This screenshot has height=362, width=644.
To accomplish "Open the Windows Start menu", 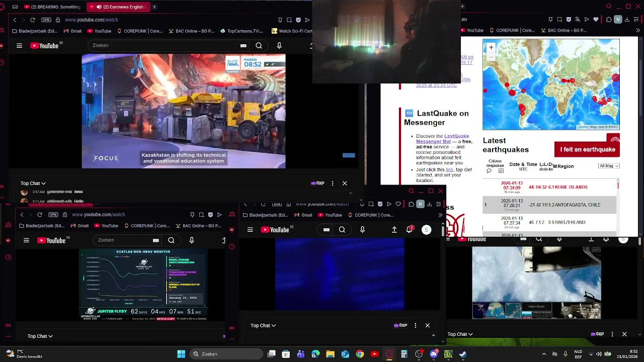I will coord(181,354).
